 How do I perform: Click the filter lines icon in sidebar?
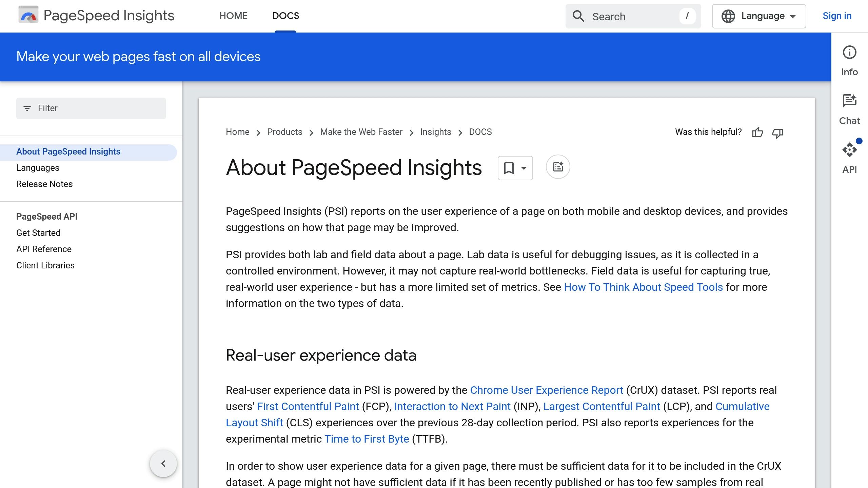click(x=27, y=108)
